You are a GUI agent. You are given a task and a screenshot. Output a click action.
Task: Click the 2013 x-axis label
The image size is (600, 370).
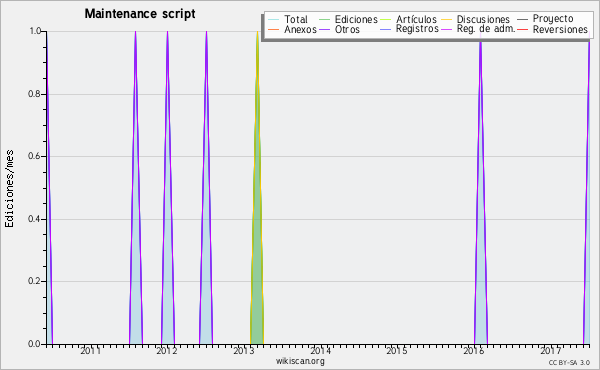pos(244,351)
